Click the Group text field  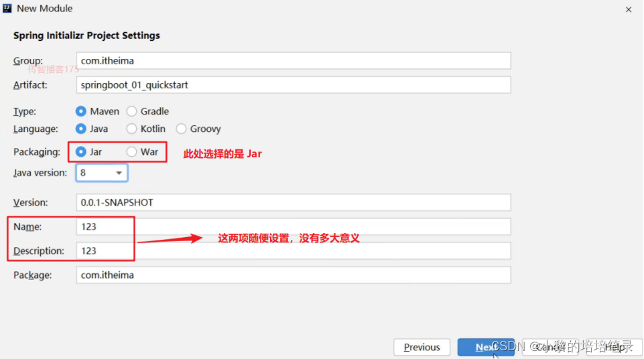[294, 61]
